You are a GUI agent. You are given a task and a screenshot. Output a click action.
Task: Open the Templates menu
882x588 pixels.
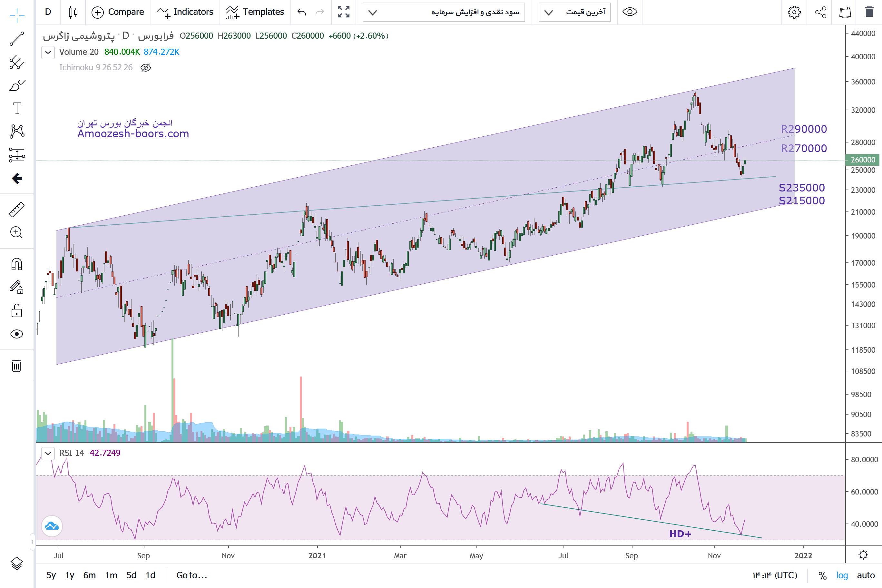tap(255, 12)
